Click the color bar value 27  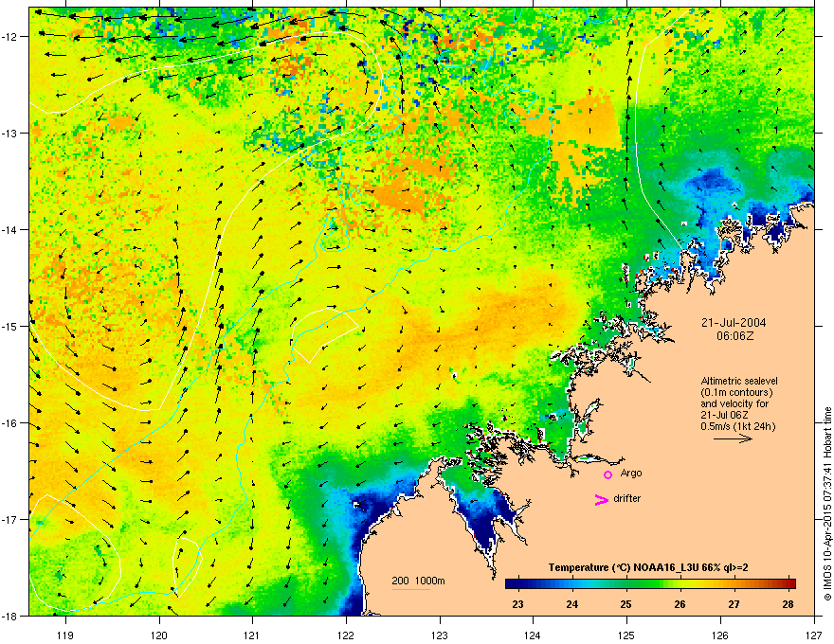(x=734, y=604)
